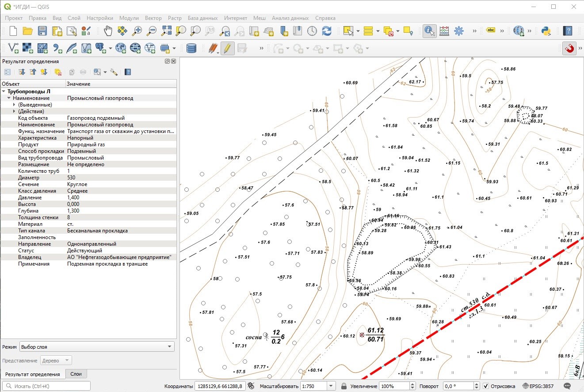The width and height of the screenshot is (584, 392).
Task: Switch to the Слои tab
Action: click(76, 374)
